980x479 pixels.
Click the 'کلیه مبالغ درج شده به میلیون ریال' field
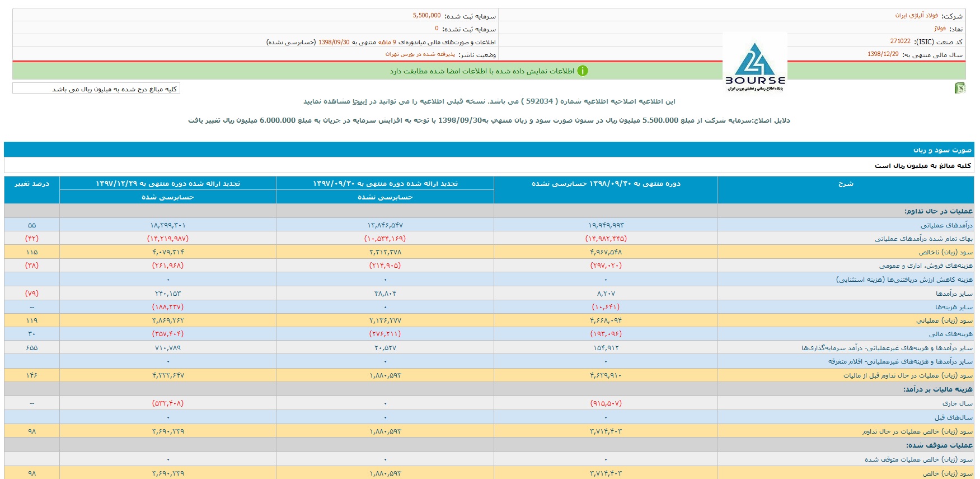96,89
